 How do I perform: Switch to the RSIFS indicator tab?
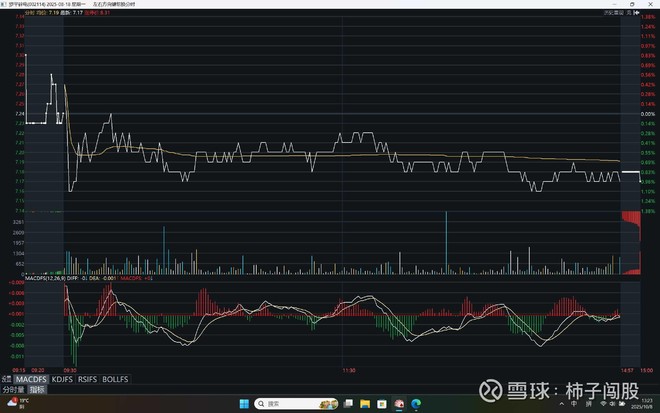[x=87, y=379]
